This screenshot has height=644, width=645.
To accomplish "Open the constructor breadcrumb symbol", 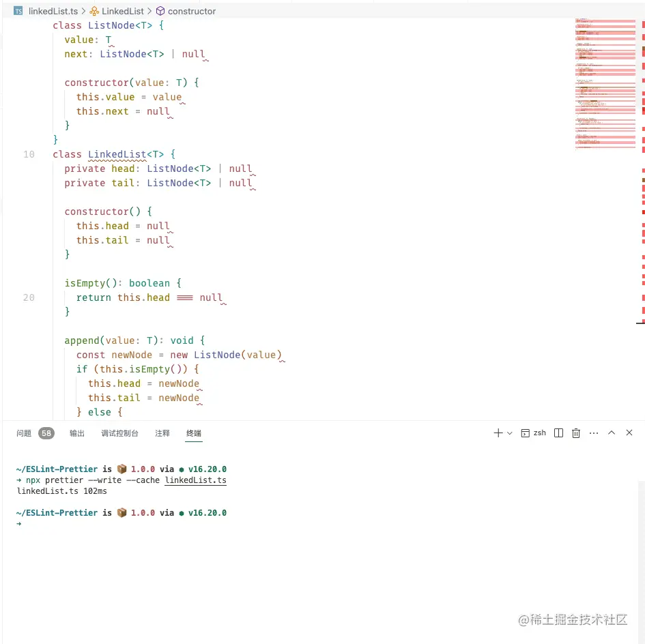I will [x=191, y=11].
